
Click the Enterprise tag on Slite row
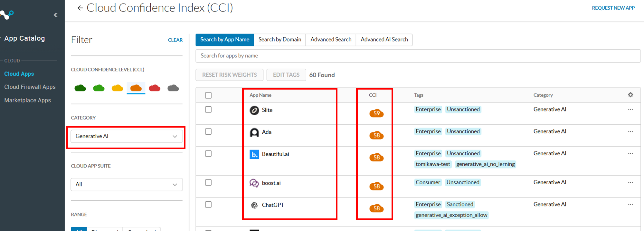(x=428, y=110)
